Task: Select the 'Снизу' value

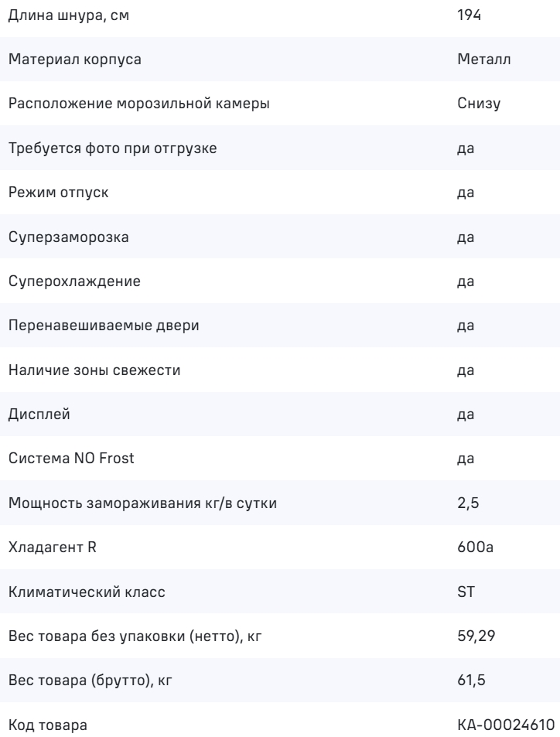Action: coord(479,104)
